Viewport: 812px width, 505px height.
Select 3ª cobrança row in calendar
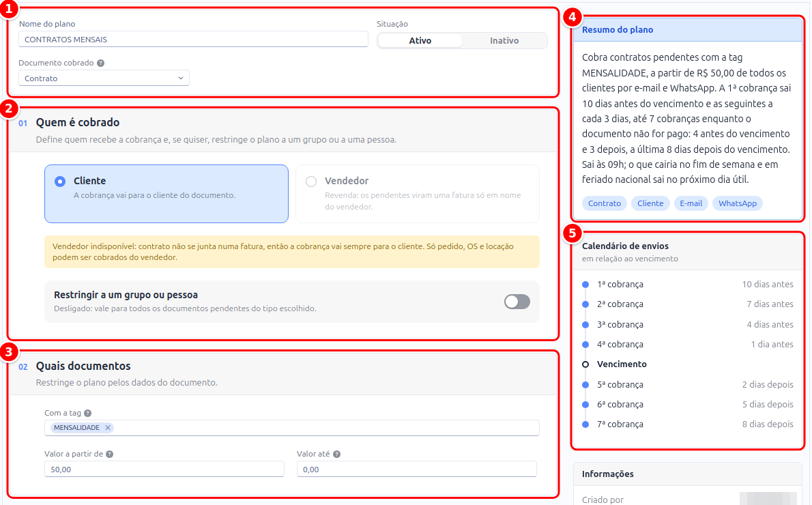click(688, 324)
